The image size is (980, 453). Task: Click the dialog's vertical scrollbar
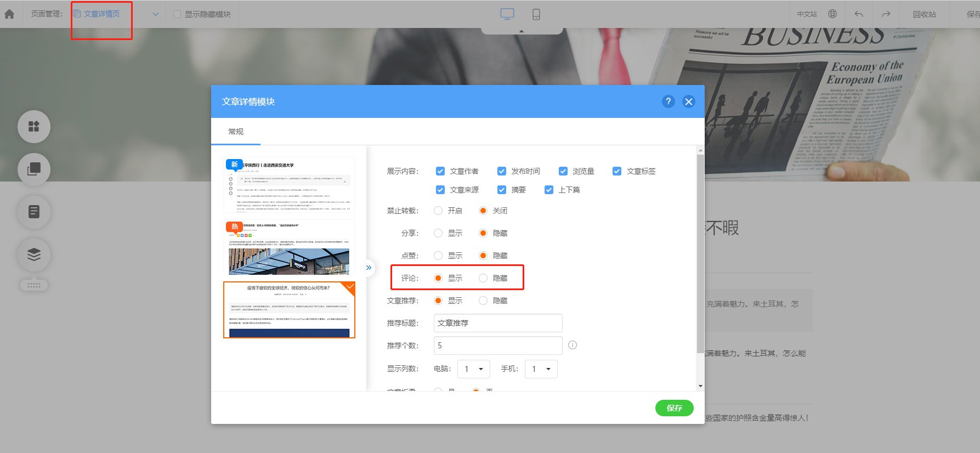pos(700,252)
